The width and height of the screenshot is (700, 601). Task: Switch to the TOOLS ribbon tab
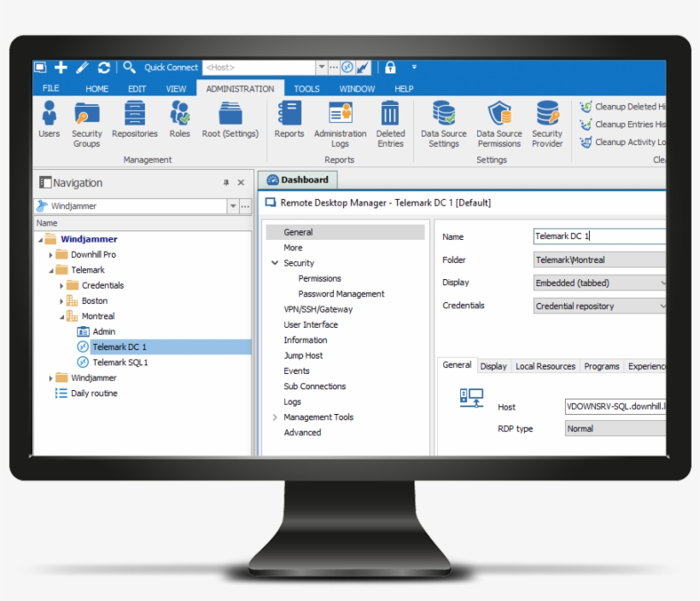point(306,88)
